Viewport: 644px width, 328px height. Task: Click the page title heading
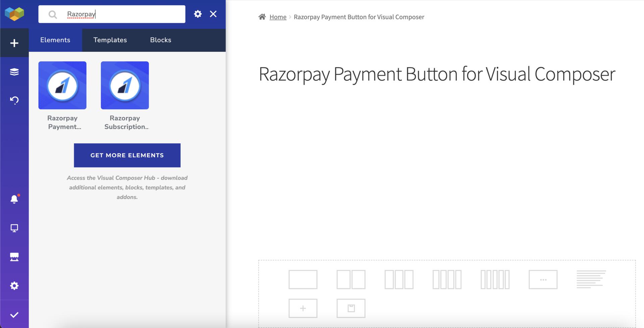click(x=437, y=74)
